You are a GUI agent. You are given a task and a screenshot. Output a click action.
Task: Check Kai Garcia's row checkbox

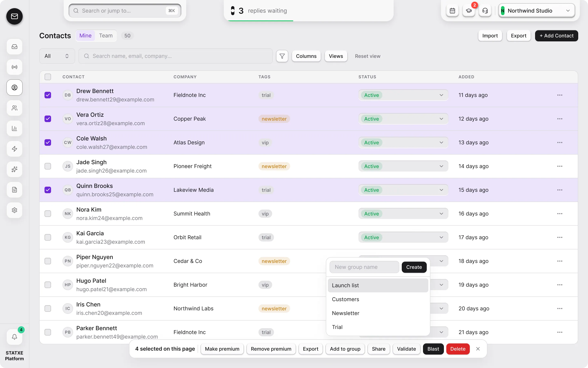[48, 237]
